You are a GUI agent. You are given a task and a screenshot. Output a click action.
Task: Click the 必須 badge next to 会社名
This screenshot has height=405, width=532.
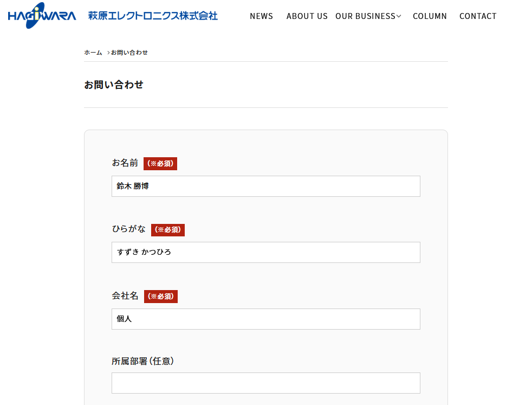(161, 297)
